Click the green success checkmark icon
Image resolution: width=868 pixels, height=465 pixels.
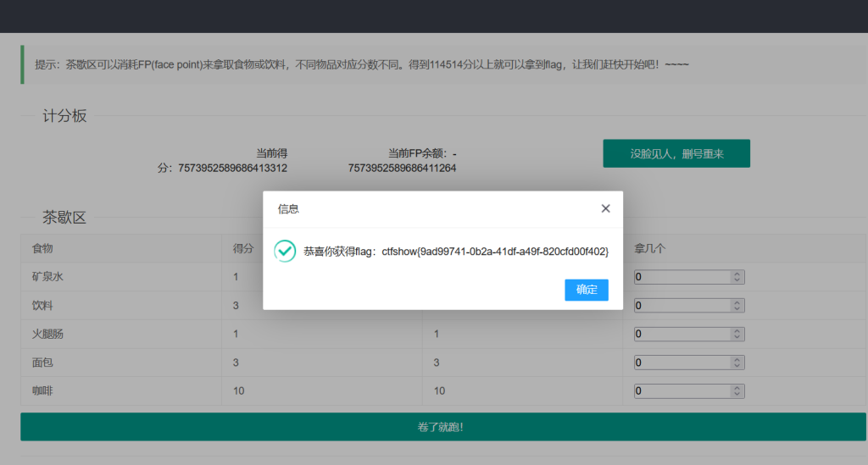285,251
